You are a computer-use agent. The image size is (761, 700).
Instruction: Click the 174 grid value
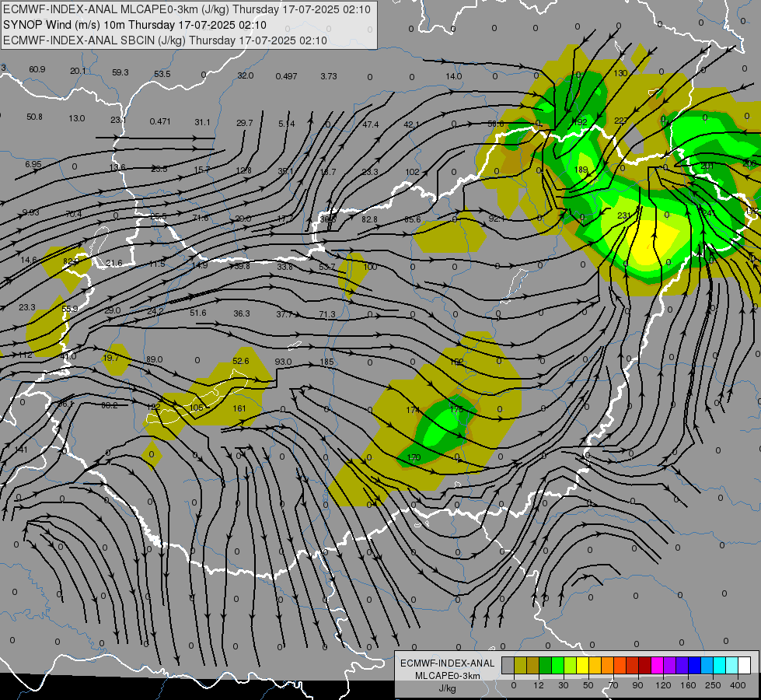pos(413,411)
